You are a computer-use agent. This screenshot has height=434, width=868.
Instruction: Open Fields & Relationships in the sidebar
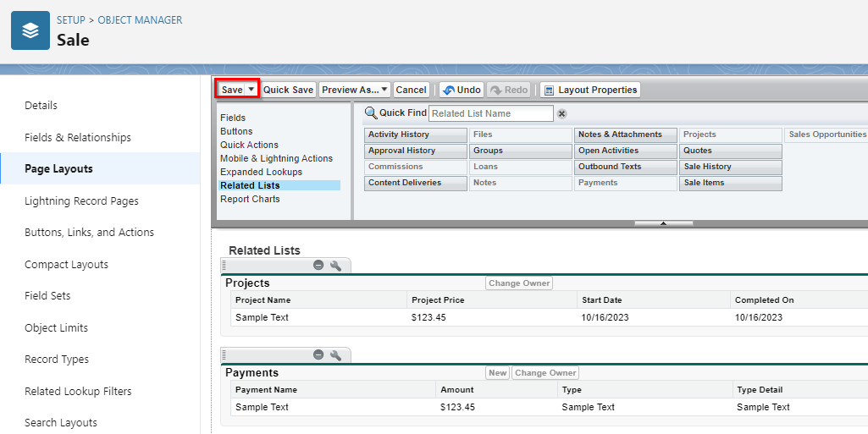click(78, 137)
